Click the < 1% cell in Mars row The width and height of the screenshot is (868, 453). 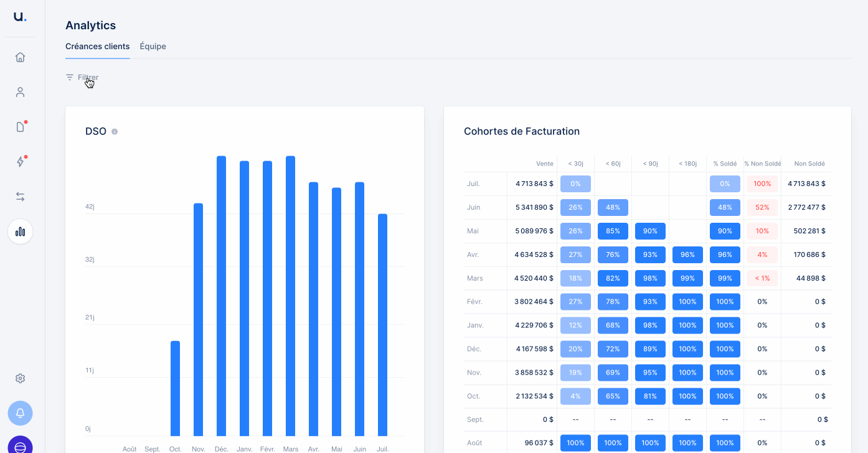(x=762, y=278)
